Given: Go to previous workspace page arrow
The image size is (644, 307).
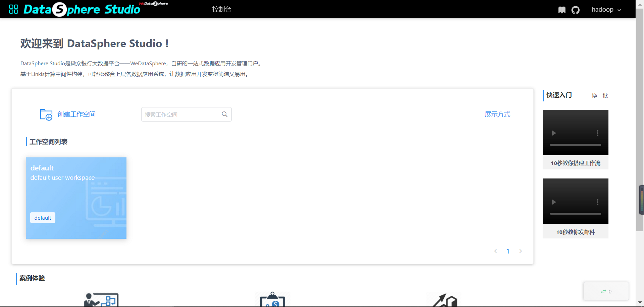Looking at the screenshot, I should [495, 251].
